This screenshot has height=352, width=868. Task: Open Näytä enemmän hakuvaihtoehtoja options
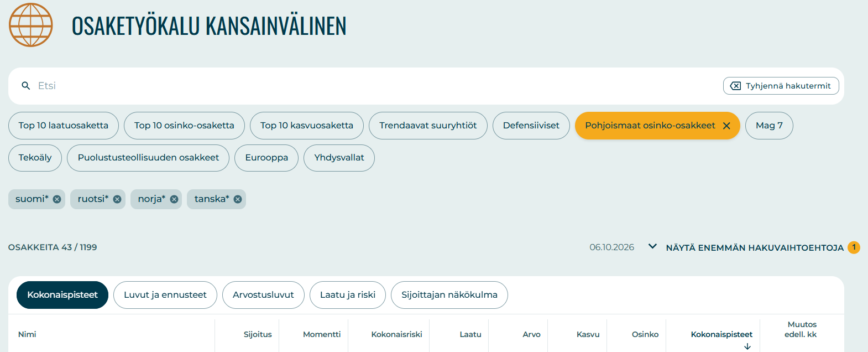(x=755, y=248)
